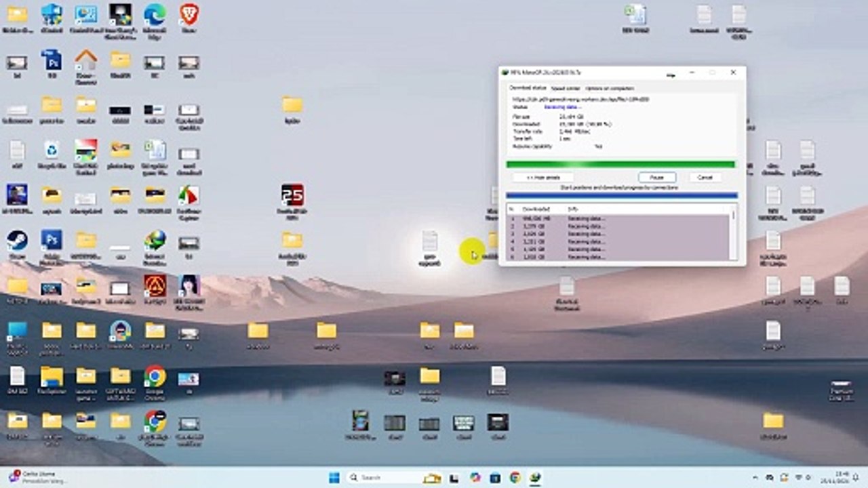Click the download URL text in dialog

[580, 100]
